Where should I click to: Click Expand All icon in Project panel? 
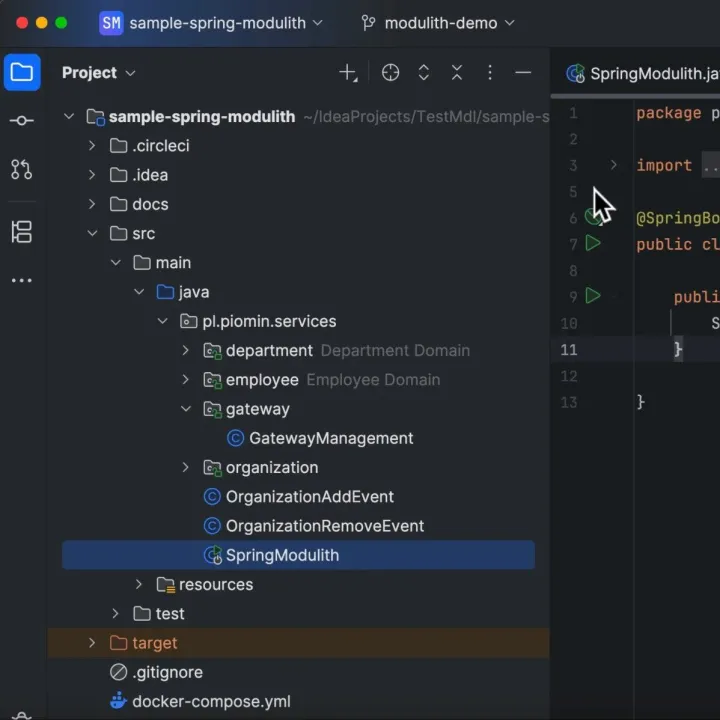tap(424, 73)
